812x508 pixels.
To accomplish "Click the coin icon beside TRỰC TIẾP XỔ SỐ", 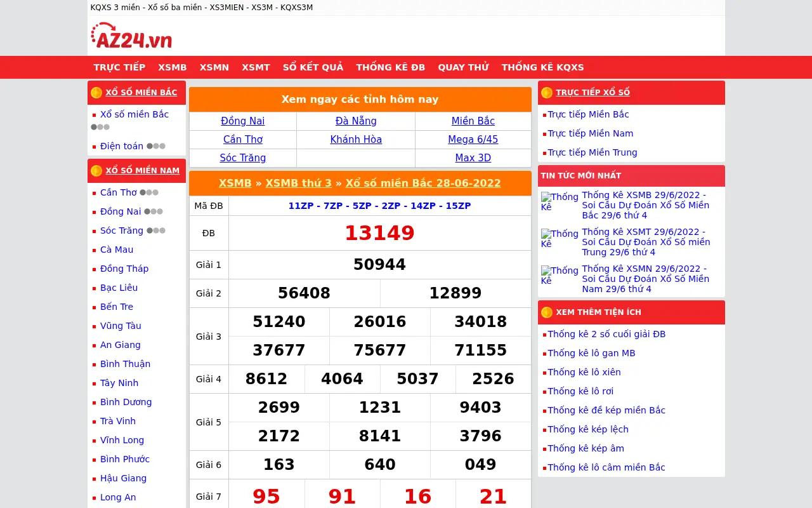I will click(x=547, y=93).
